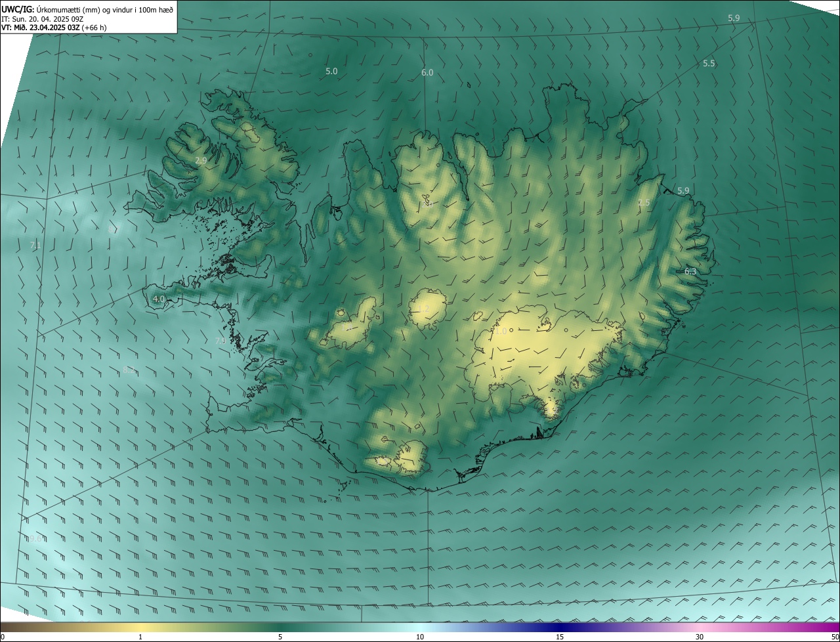Click the 6.0 value label north of Iceland
This screenshot has height=642, width=840.
pyautogui.click(x=427, y=72)
